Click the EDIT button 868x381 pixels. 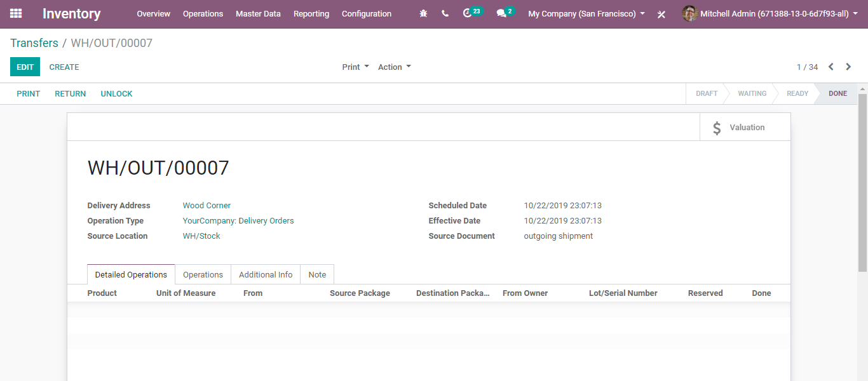pos(25,67)
